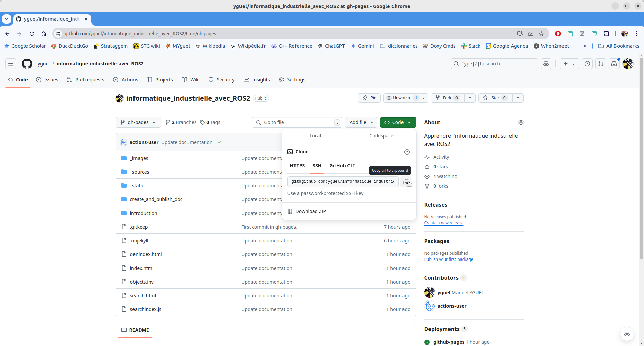644x346 pixels.
Task: Open GitHub home via the Octocat logo
Action: pos(26,64)
